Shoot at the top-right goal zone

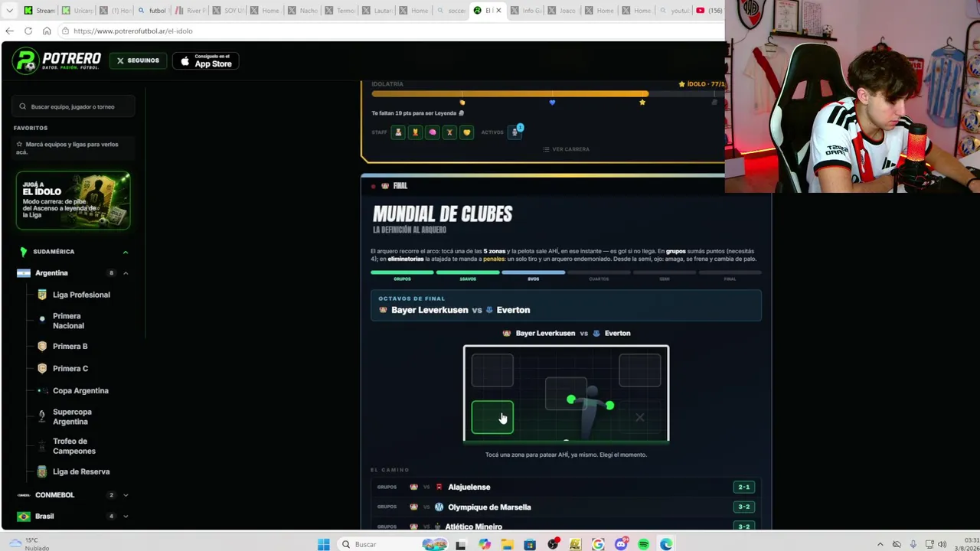click(640, 370)
